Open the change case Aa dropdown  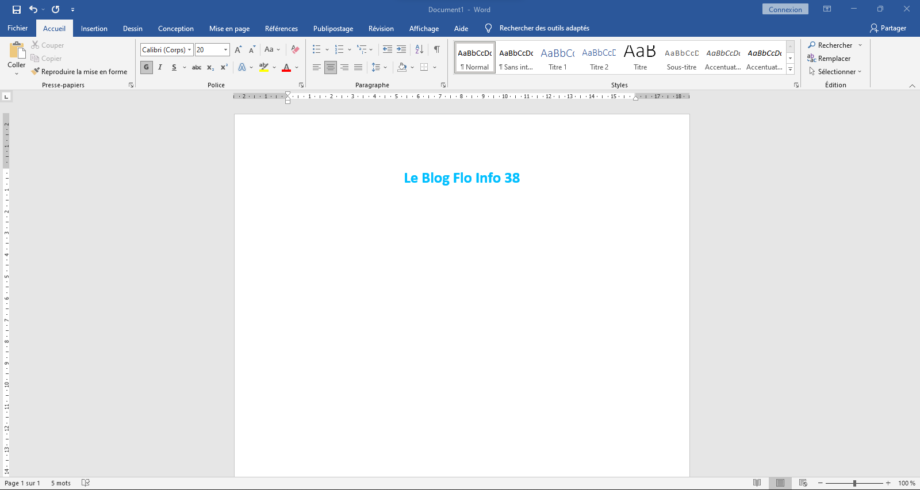272,50
